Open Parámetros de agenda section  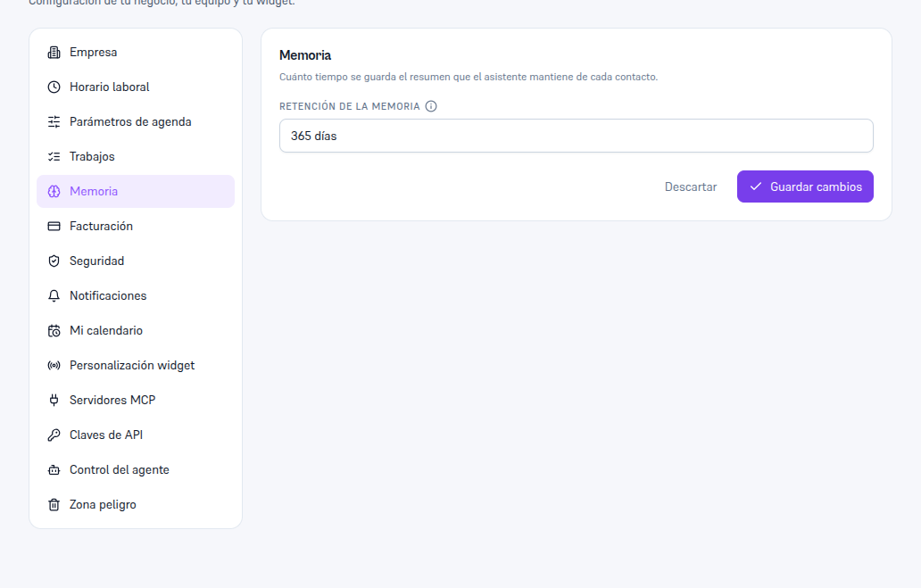pos(136,121)
